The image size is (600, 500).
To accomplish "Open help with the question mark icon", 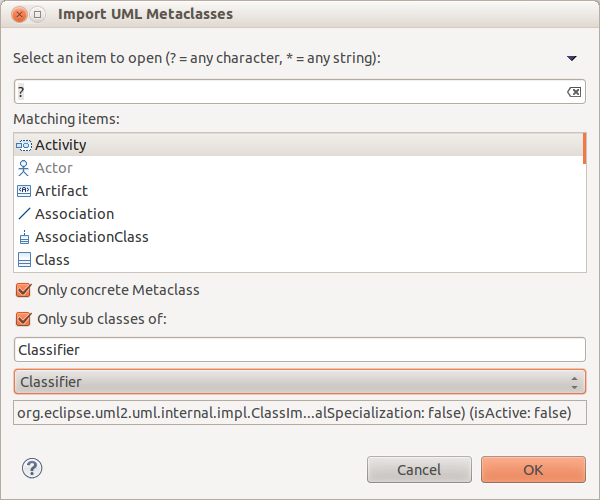I will click(x=32, y=468).
